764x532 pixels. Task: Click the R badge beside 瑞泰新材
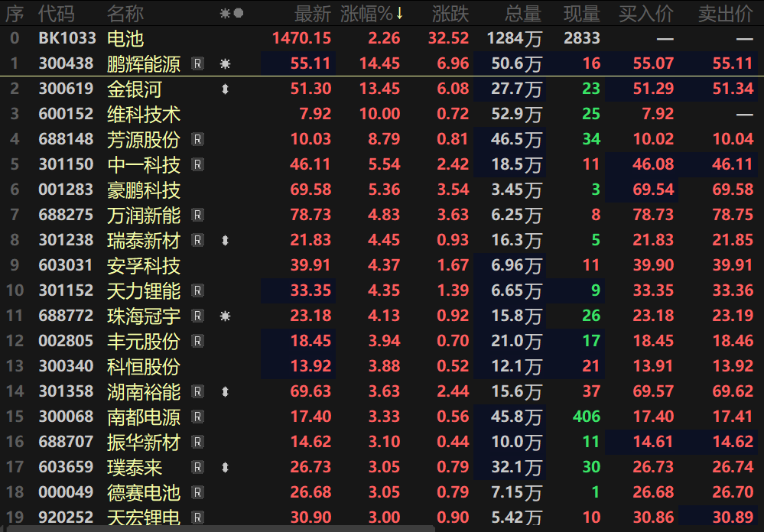point(197,240)
